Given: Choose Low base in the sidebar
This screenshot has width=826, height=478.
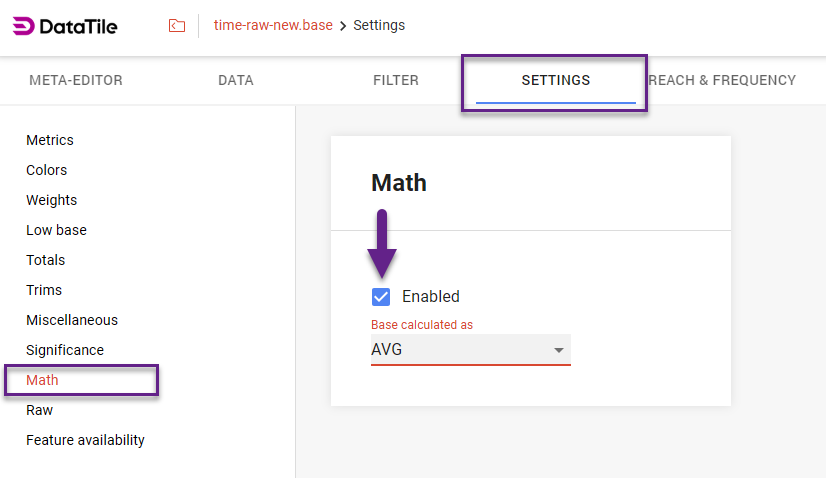Looking at the screenshot, I should point(56,230).
